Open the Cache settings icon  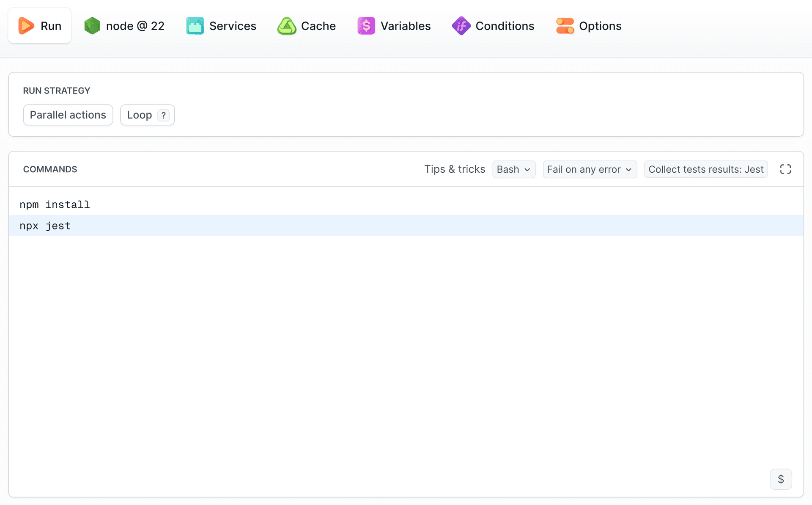click(x=286, y=25)
